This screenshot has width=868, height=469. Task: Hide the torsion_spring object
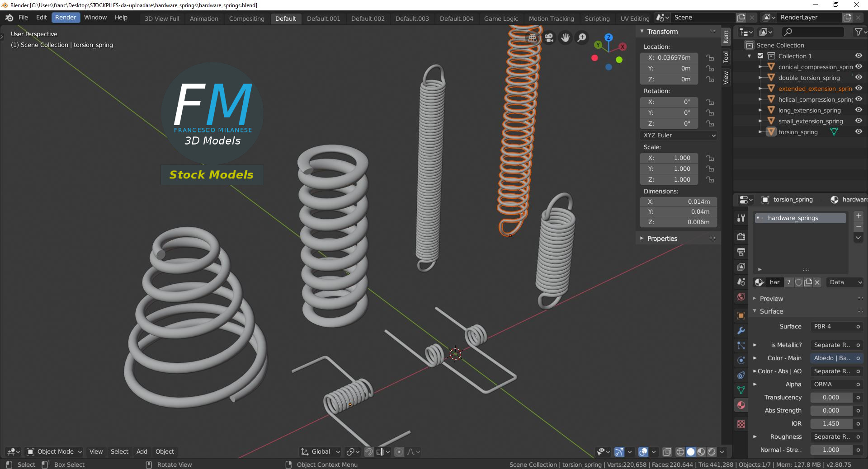pos(859,132)
